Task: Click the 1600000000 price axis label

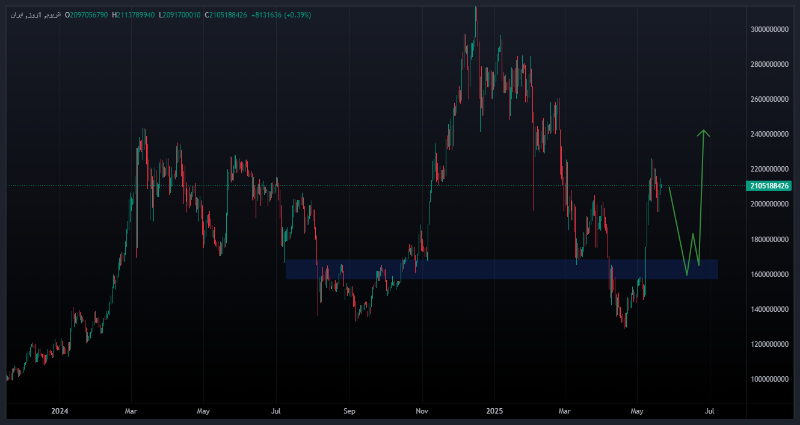Action: (770, 274)
